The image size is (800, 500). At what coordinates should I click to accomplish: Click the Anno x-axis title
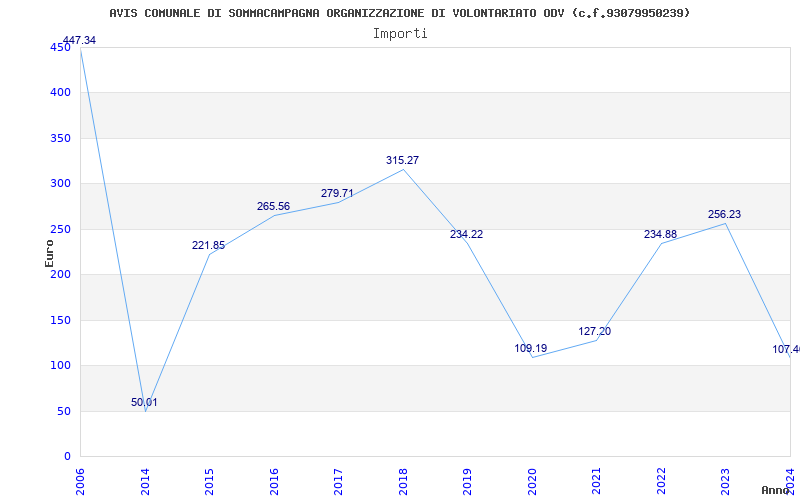(775, 490)
